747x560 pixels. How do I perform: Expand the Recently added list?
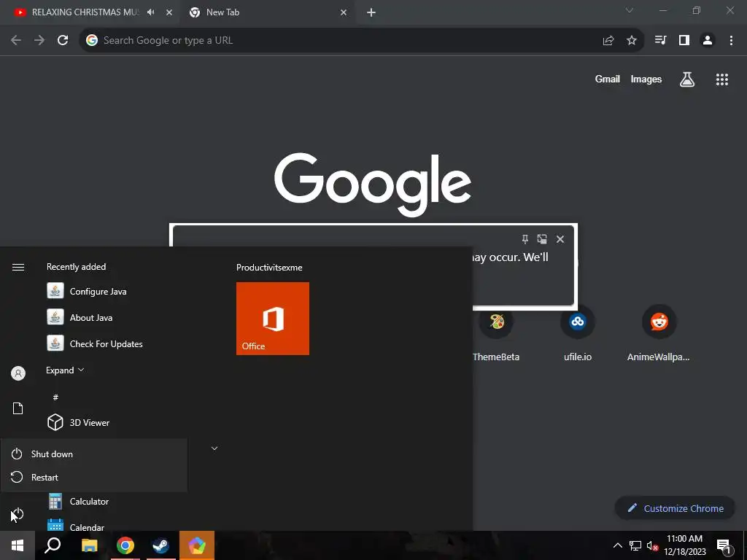[65, 370]
